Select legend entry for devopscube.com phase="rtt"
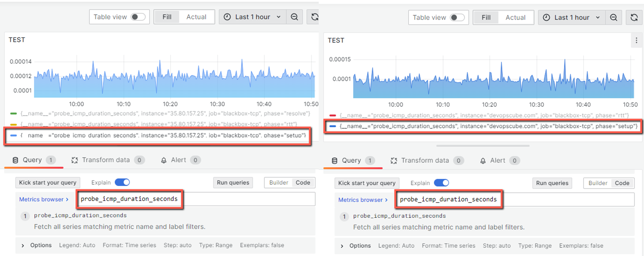The height and width of the screenshot is (256, 644). pos(484,115)
